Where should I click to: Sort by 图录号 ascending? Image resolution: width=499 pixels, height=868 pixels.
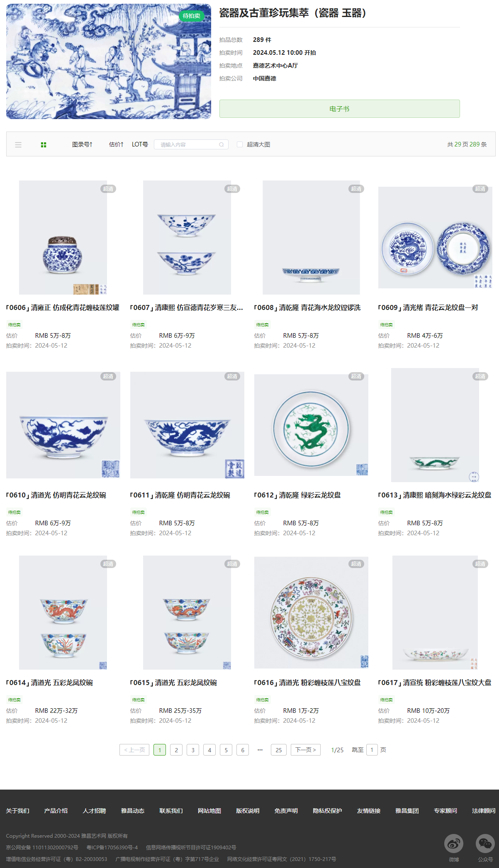[x=82, y=144]
